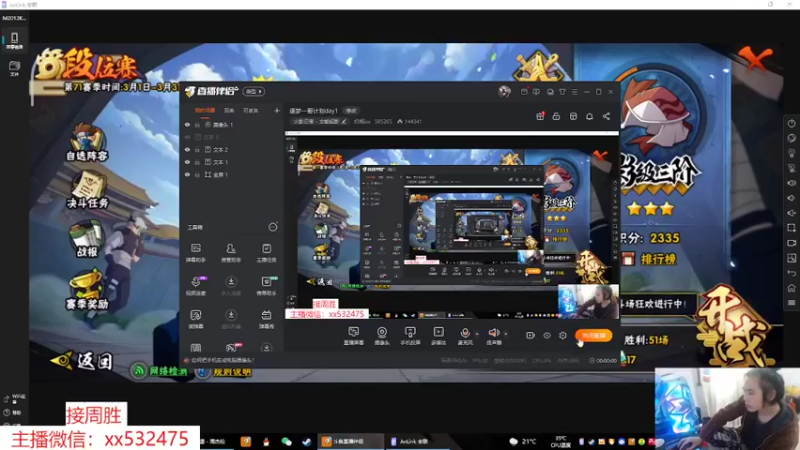Toggle visibility of 文本 2 layer

(187, 149)
